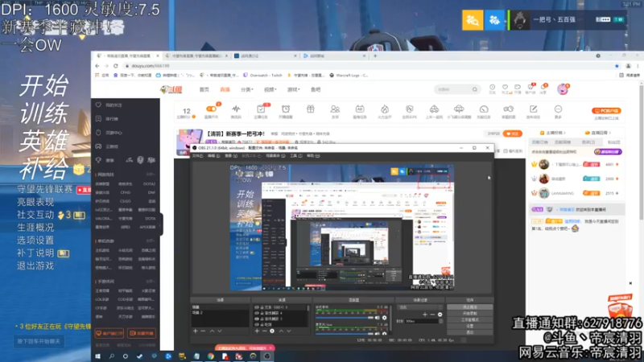Open the friends people icon in Douyu toolbar
Image resolution: width=644 pixels, height=362 pixels.
click(x=335, y=109)
